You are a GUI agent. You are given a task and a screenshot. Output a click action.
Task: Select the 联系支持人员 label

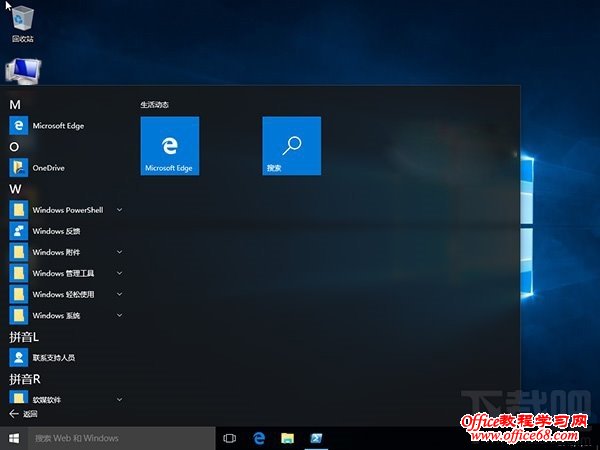coord(54,357)
